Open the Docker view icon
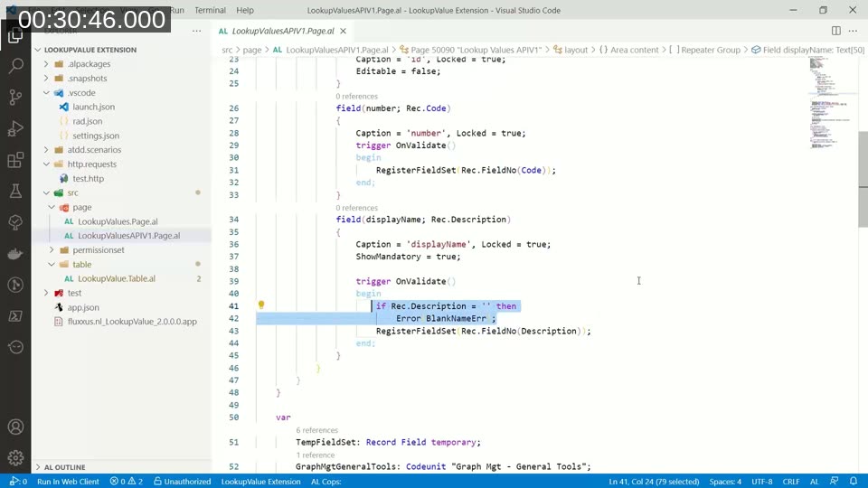Viewport: 868px width, 488px height. pyautogui.click(x=15, y=254)
